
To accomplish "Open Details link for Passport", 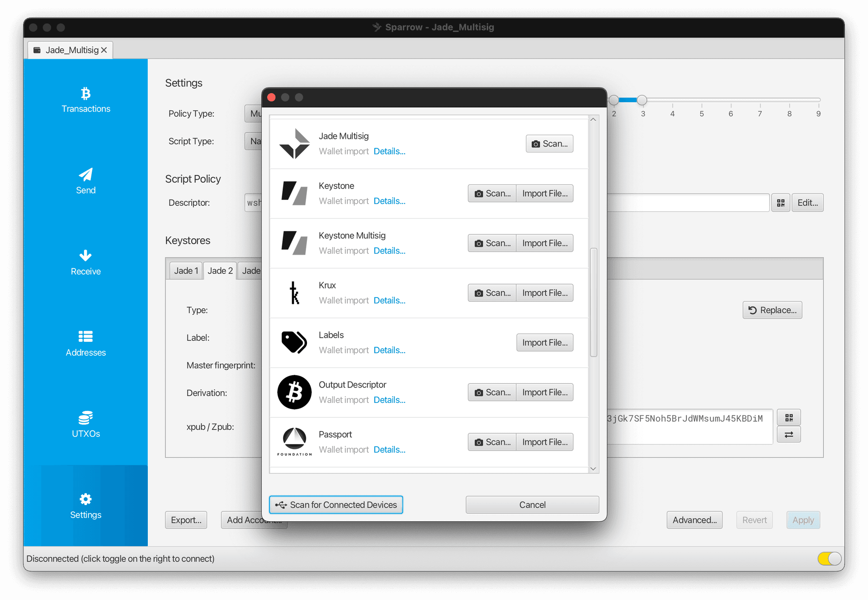I will click(389, 450).
